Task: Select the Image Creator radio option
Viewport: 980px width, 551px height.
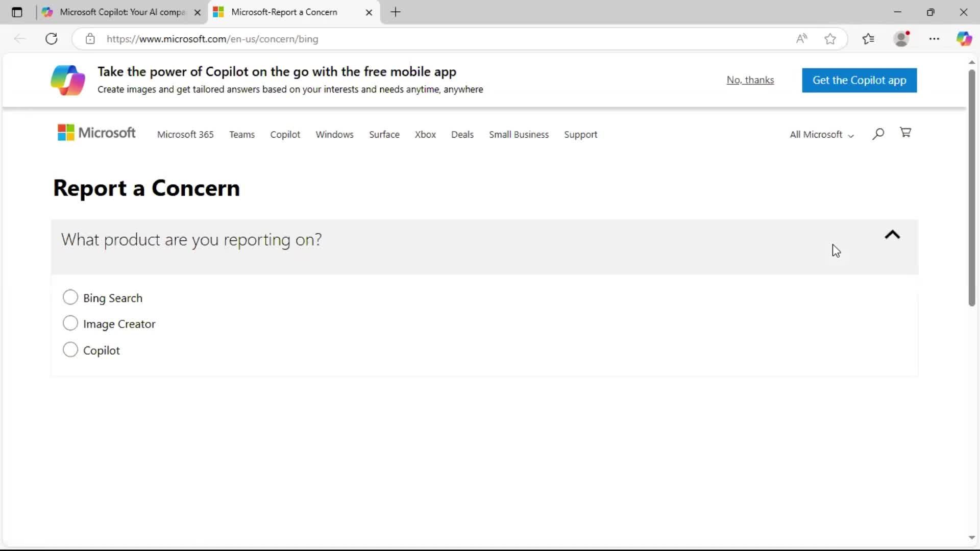Action: point(70,323)
